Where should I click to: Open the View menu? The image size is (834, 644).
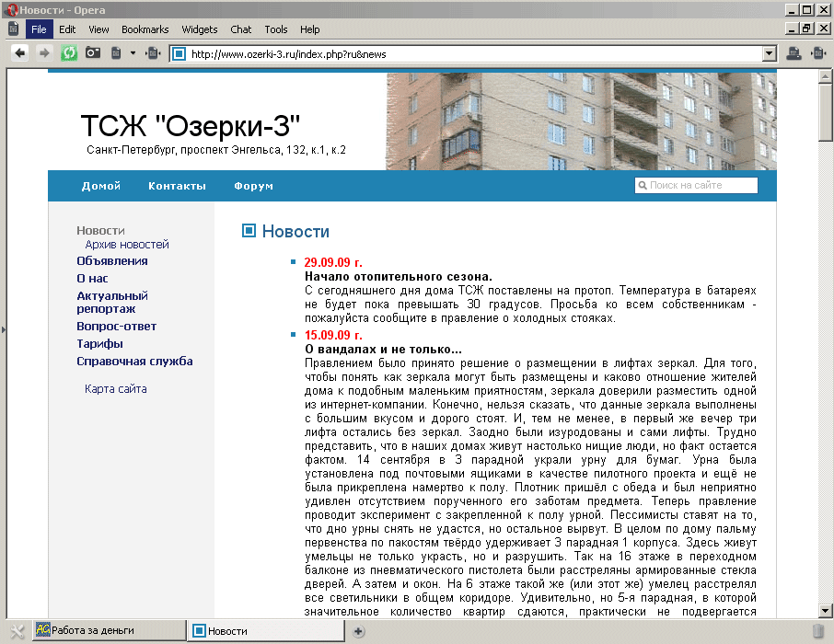pyautogui.click(x=98, y=29)
